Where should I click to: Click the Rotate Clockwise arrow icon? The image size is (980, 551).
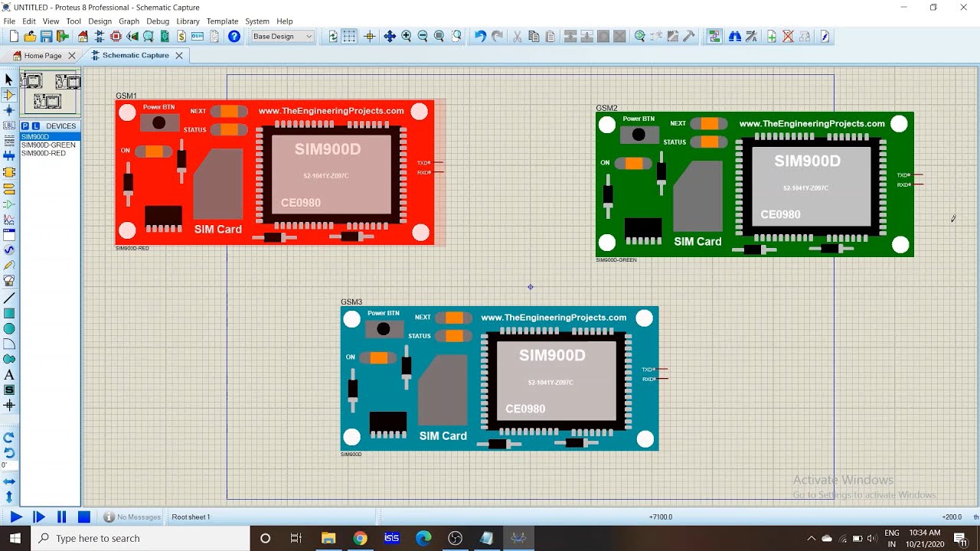tap(9, 438)
